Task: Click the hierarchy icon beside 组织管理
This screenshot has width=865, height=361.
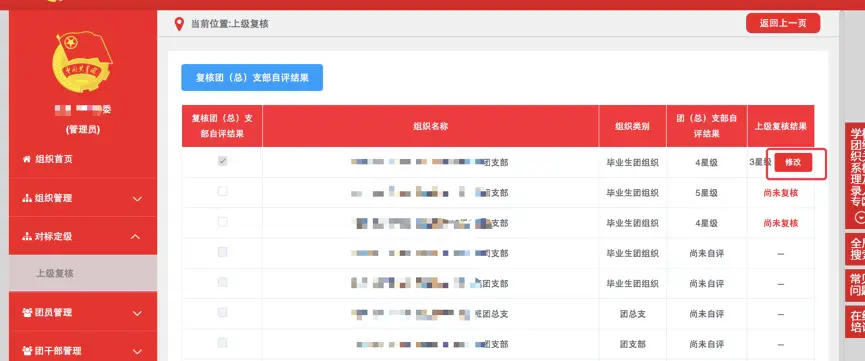Action: click(x=26, y=198)
